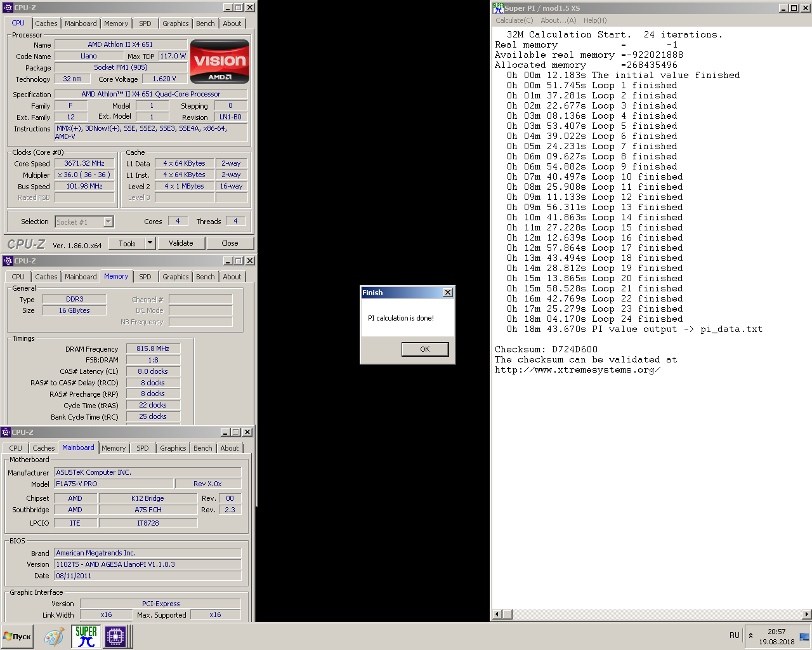Click the memory Size field 16 GBytes
The width and height of the screenshot is (812, 650).
click(74, 310)
